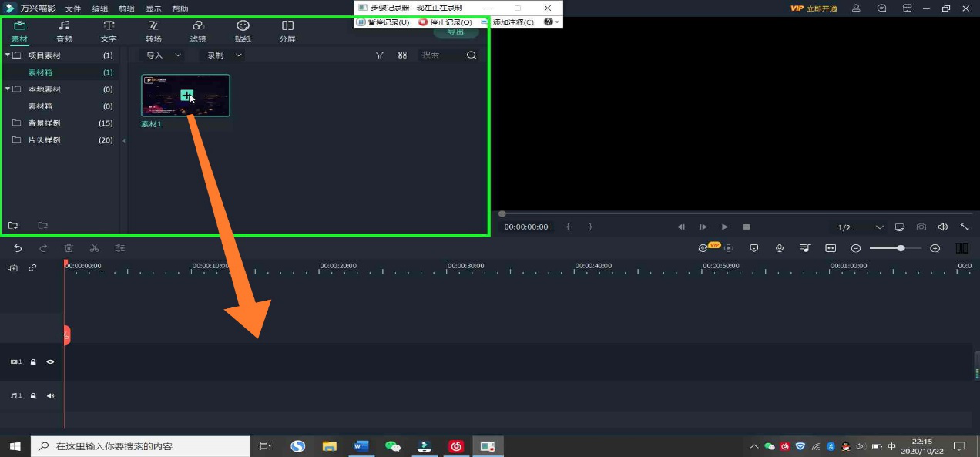Toggle the lock on video track 1
The height and width of the screenshot is (457, 980).
(33, 361)
